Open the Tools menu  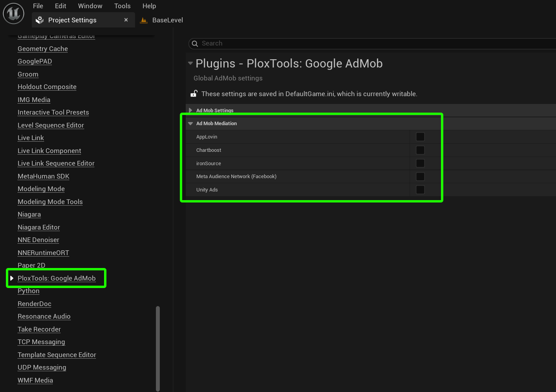(x=122, y=6)
